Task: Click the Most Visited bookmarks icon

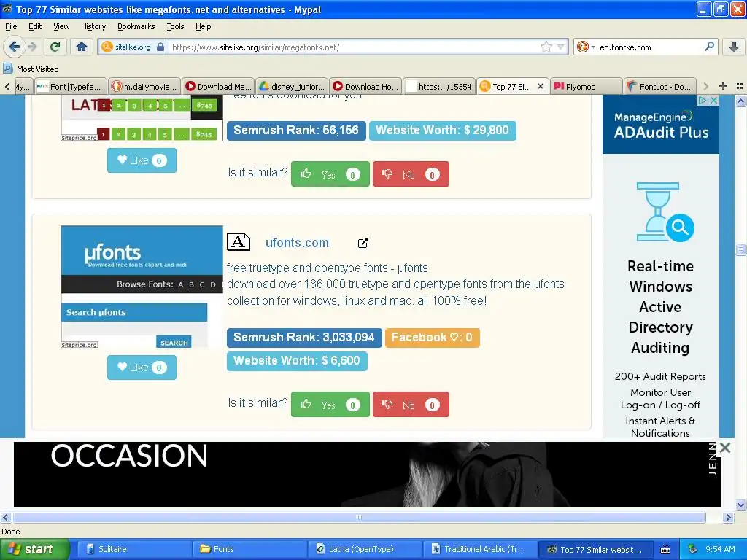Action: (7, 69)
